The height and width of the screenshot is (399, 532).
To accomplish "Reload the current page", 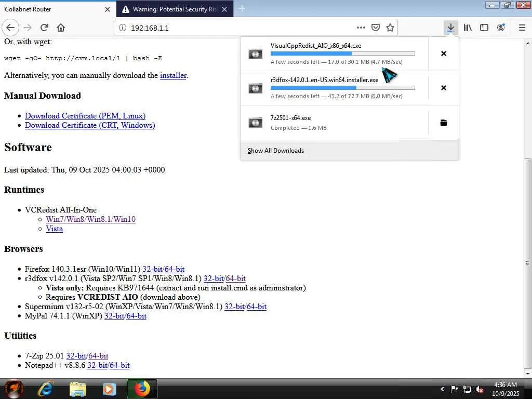I will point(44,28).
